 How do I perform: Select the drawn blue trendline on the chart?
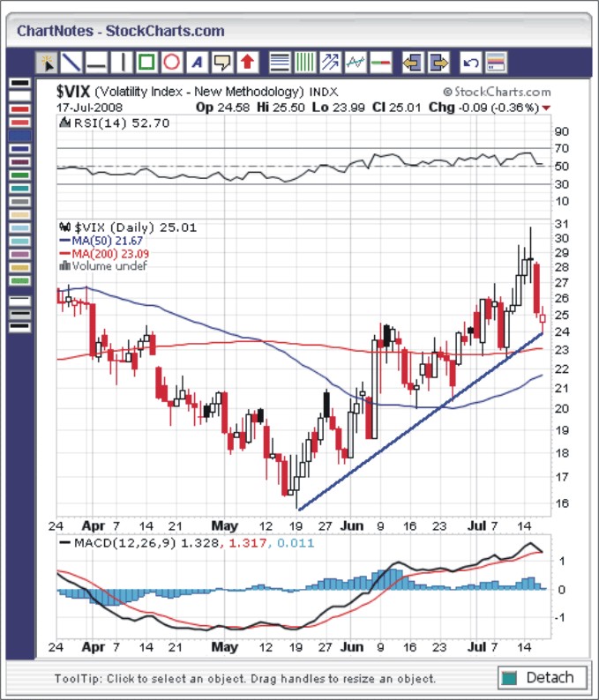[420, 421]
